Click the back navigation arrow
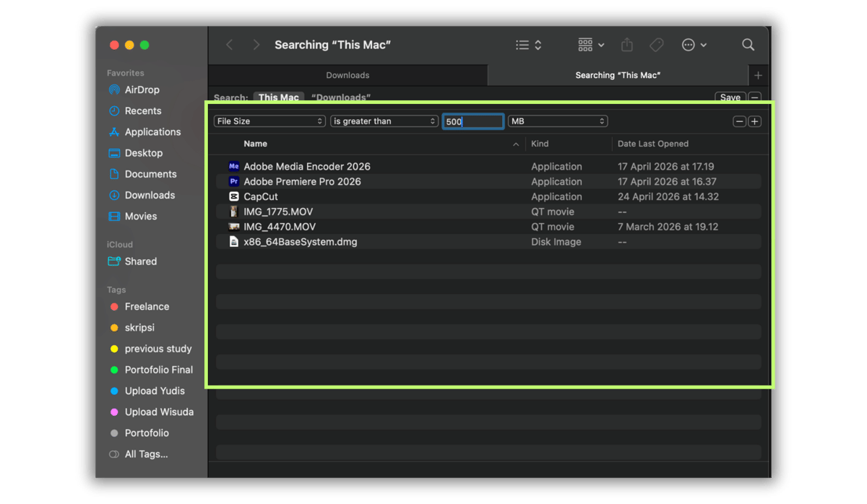The height and width of the screenshot is (504, 867). click(229, 44)
